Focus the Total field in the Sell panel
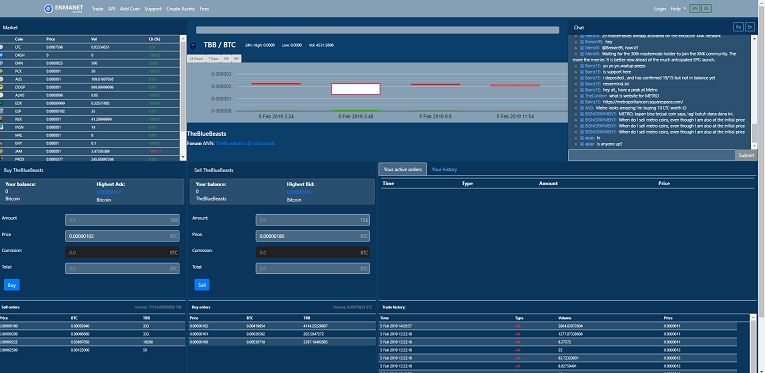Viewport: 765px width, 373px height. pos(313,269)
